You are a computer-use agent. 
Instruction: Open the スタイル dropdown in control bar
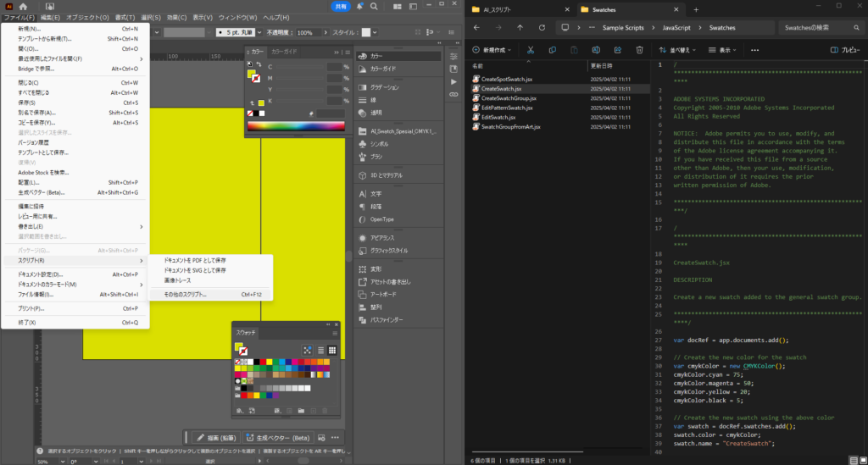(x=375, y=33)
